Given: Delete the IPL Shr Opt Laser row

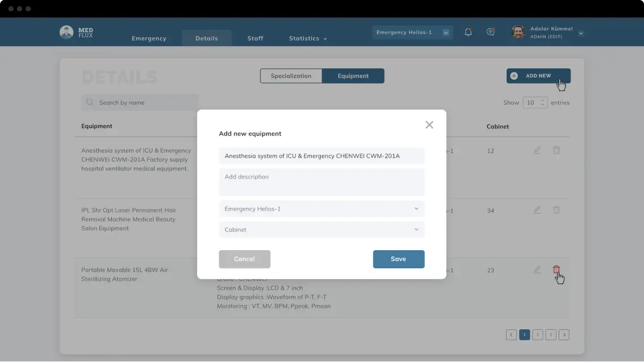Looking at the screenshot, I should point(556,210).
